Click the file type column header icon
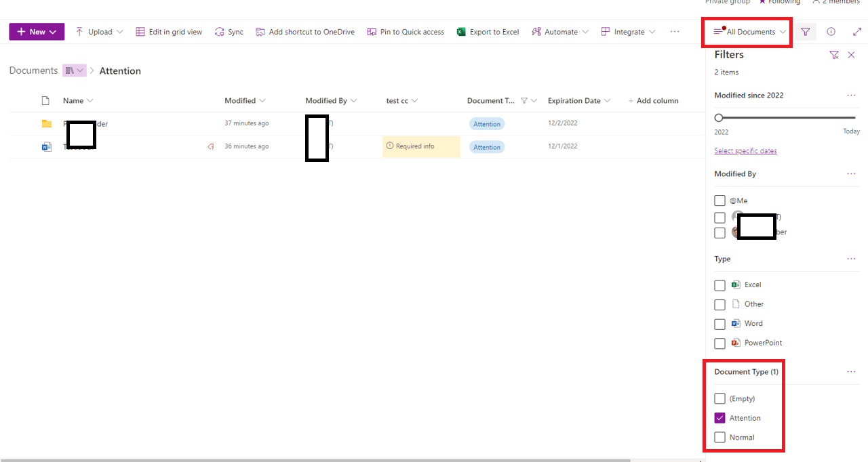 [45, 101]
